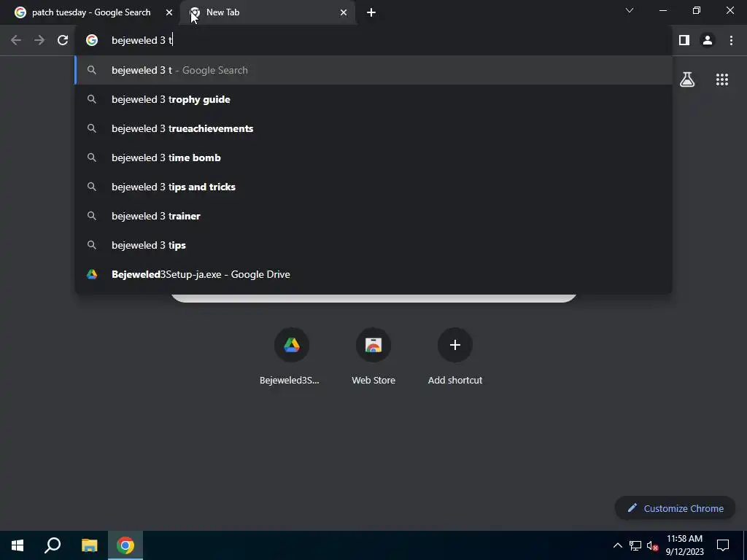Select 'bejeweled 3 tips' suggestion
747x560 pixels.
(x=373, y=245)
